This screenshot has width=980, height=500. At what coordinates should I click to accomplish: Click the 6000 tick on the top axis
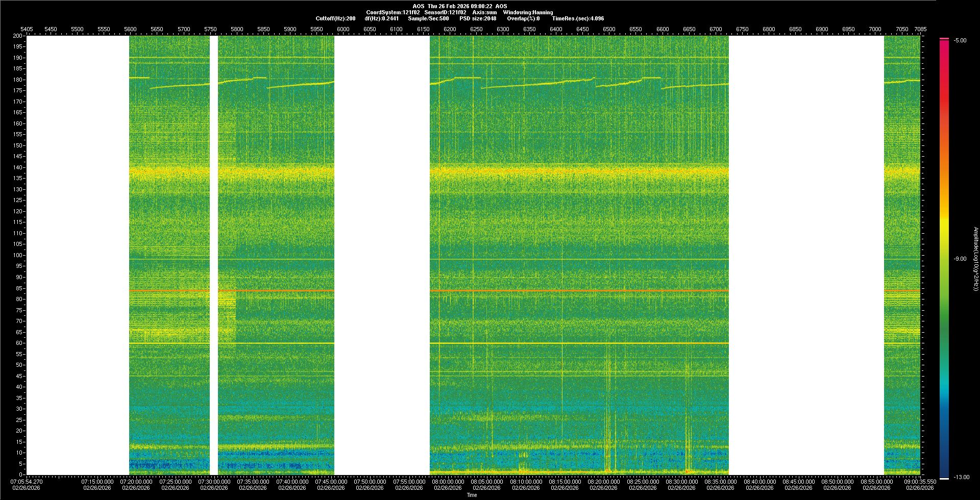pos(343,29)
